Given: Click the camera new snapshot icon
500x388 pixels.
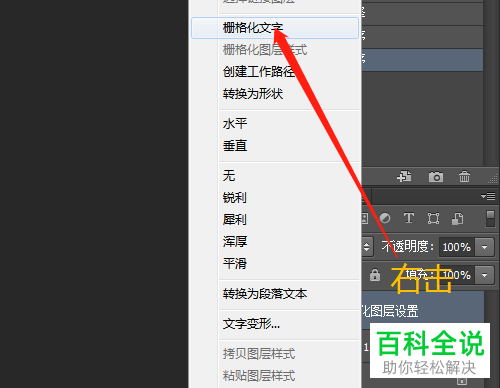Looking at the screenshot, I should [x=436, y=176].
